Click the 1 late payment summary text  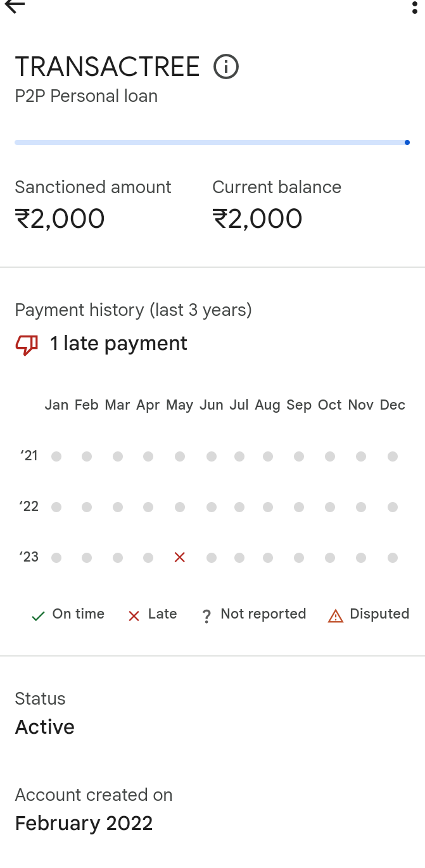(x=118, y=344)
